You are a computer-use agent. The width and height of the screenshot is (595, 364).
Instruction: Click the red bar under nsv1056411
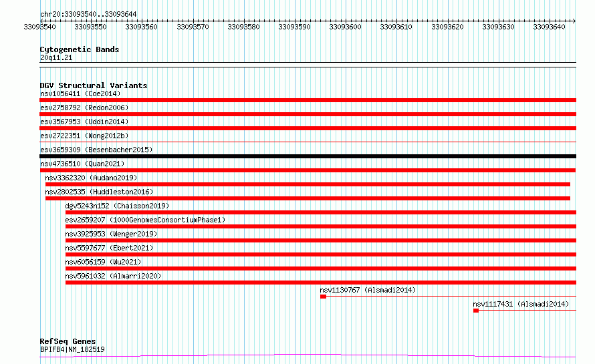tap(308, 100)
